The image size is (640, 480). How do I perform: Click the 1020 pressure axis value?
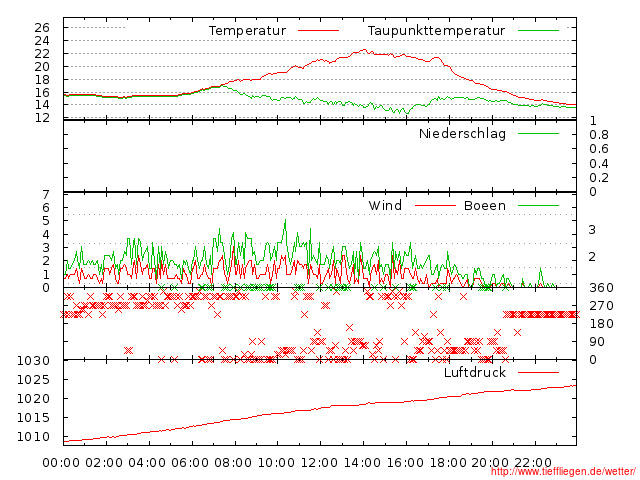33,398
